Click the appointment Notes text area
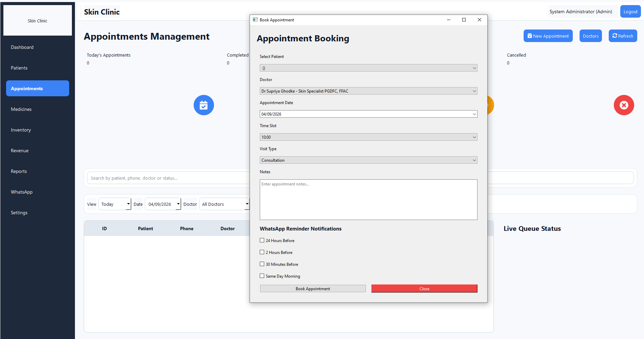 point(368,200)
